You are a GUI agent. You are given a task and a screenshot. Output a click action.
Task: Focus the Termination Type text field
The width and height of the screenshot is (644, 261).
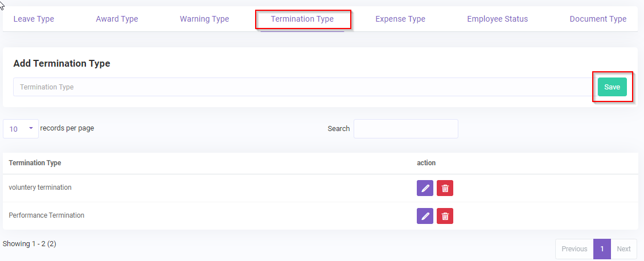click(x=302, y=87)
